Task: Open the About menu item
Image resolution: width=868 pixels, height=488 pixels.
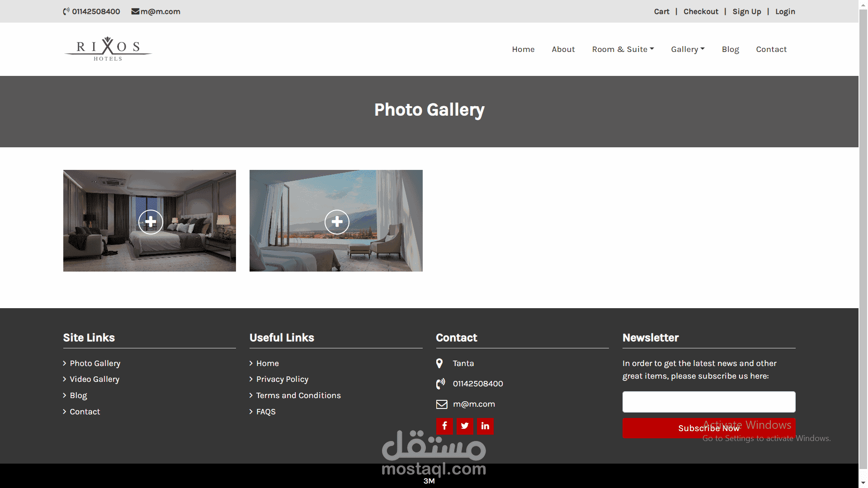Action: click(x=563, y=49)
